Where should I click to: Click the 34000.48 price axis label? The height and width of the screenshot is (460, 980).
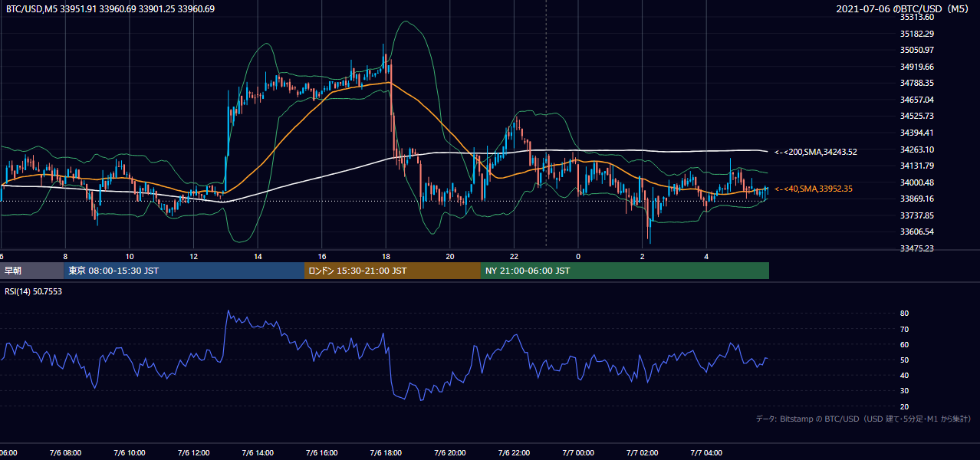pos(917,182)
